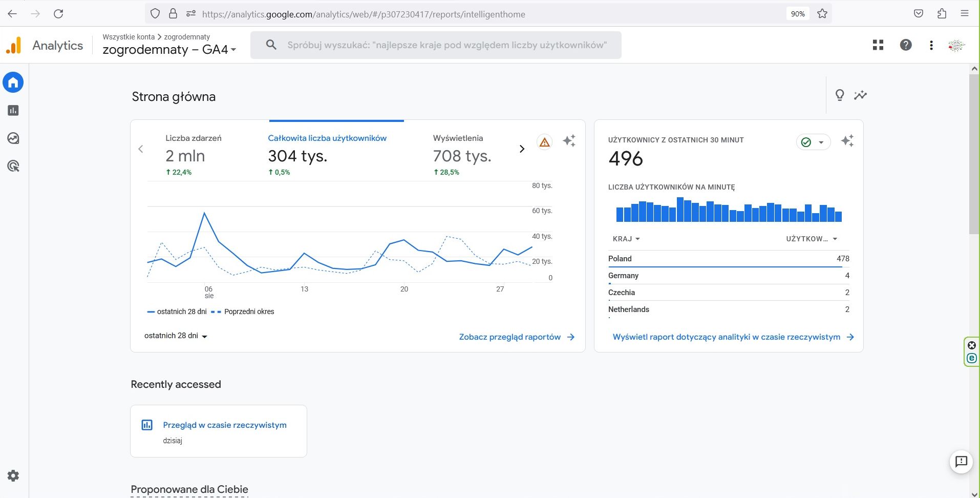Open Admin settings gear icon

point(13,475)
